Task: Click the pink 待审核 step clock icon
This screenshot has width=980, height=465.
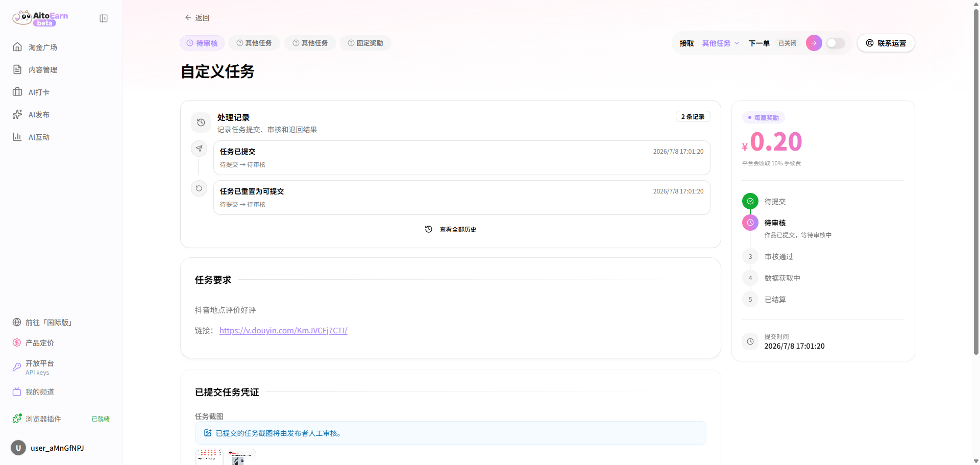Action: point(750,223)
